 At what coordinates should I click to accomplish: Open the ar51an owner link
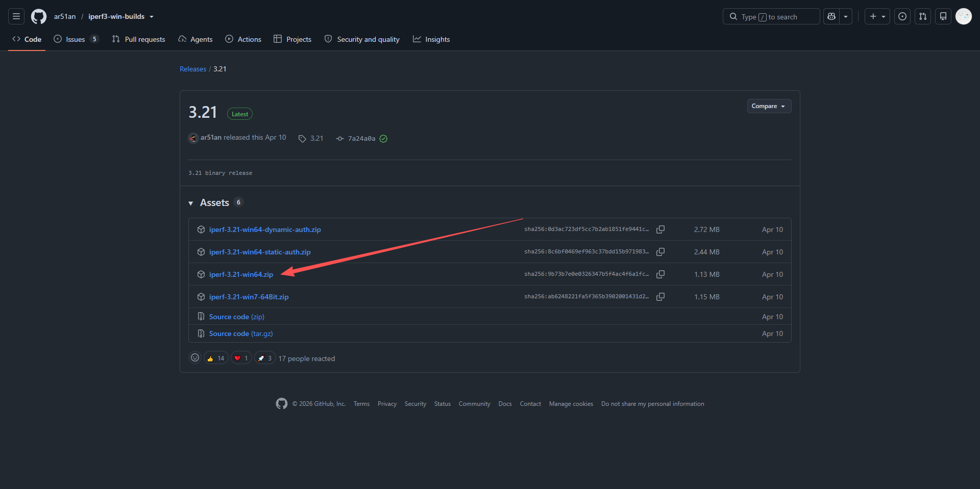[x=65, y=16]
